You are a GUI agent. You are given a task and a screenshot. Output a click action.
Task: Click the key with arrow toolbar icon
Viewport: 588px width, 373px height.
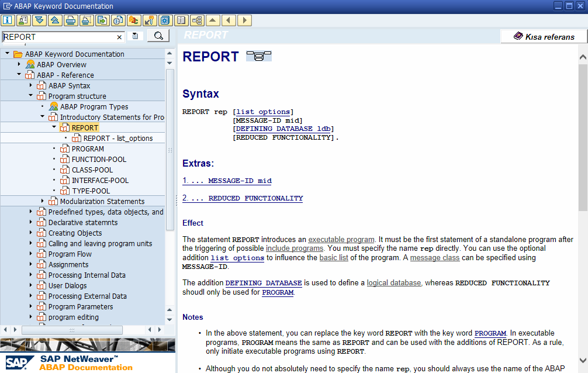pyautogui.click(x=149, y=20)
